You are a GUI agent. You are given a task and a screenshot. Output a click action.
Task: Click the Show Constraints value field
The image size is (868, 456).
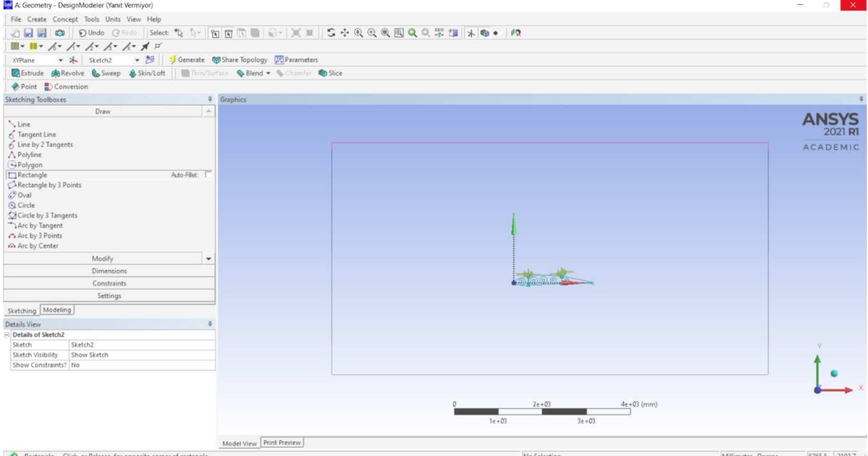(x=142, y=365)
